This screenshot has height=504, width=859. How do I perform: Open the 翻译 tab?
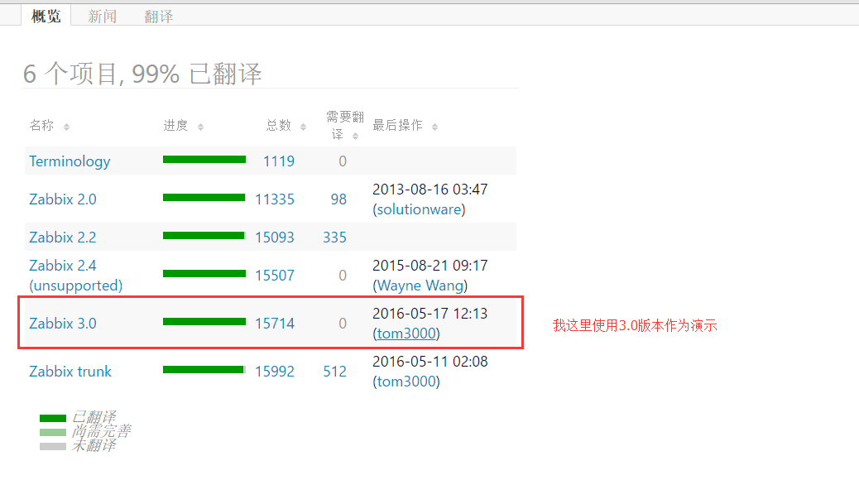point(159,17)
